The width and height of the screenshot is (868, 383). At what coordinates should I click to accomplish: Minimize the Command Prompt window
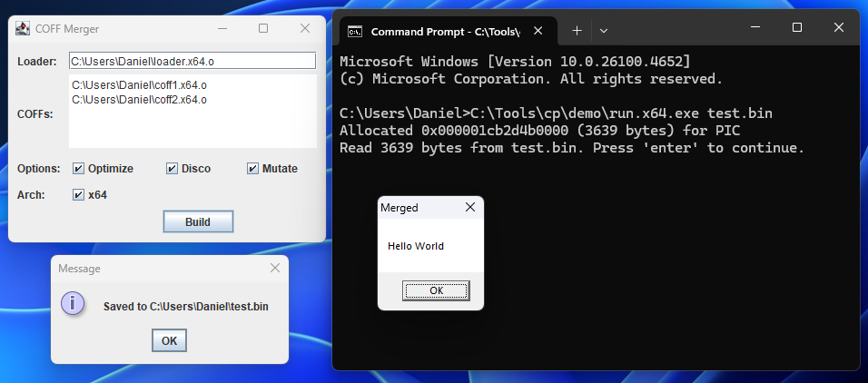click(755, 28)
